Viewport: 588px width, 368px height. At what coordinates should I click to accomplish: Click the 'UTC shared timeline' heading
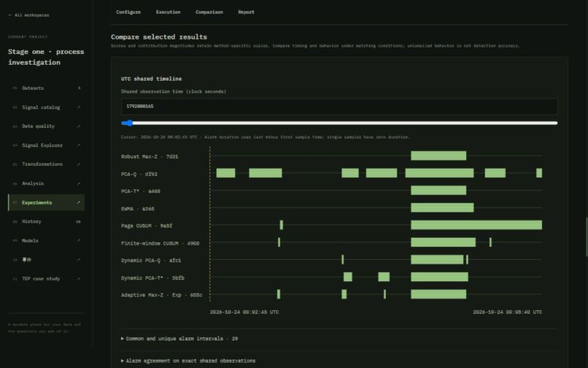tap(151, 79)
